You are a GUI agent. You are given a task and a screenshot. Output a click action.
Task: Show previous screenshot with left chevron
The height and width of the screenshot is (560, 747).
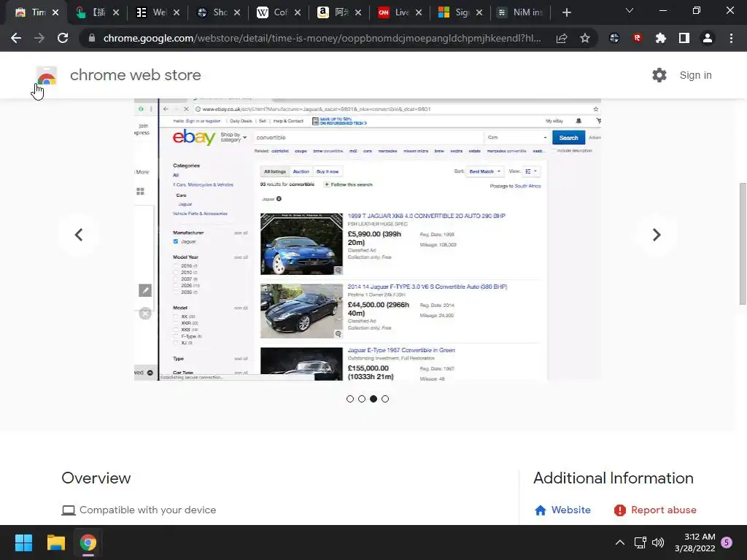coord(79,235)
